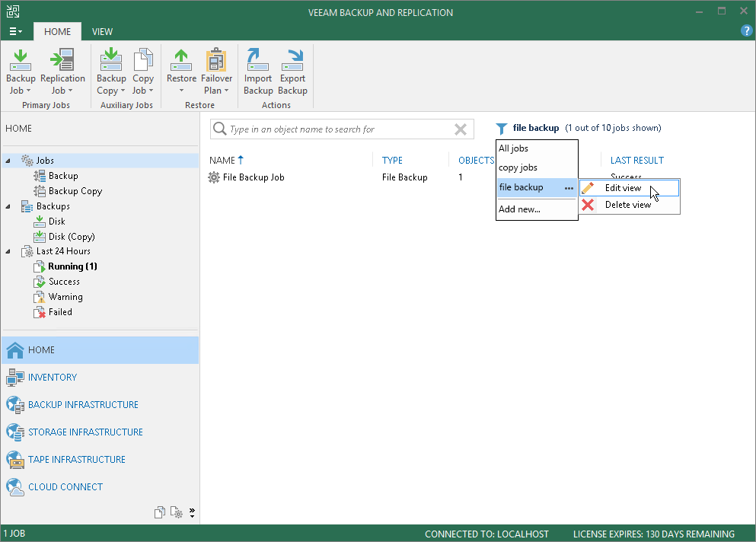The width and height of the screenshot is (756, 542).
Task: Select Backup Copy under Jobs
Action: point(75,191)
